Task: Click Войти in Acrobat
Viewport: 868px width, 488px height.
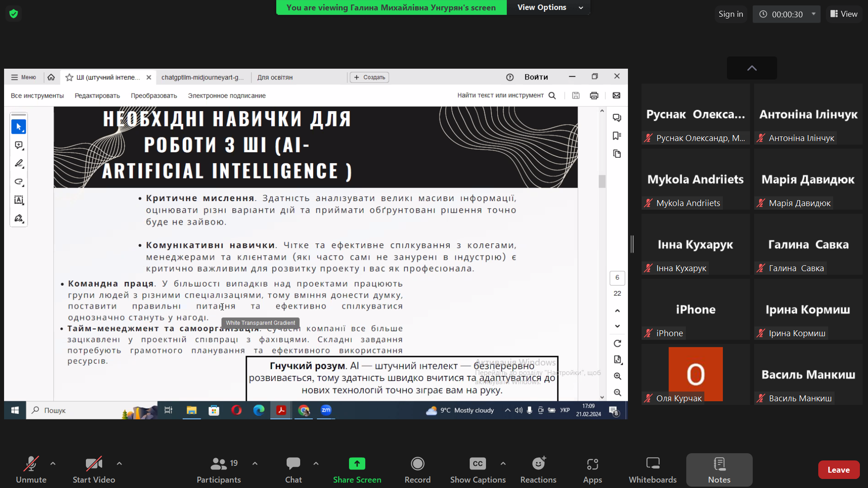Action: click(536, 77)
